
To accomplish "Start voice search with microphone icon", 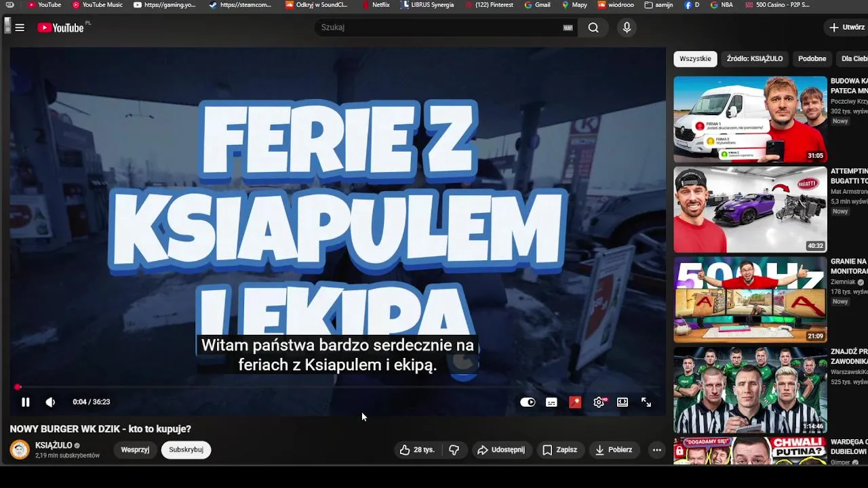I will pyautogui.click(x=627, y=27).
